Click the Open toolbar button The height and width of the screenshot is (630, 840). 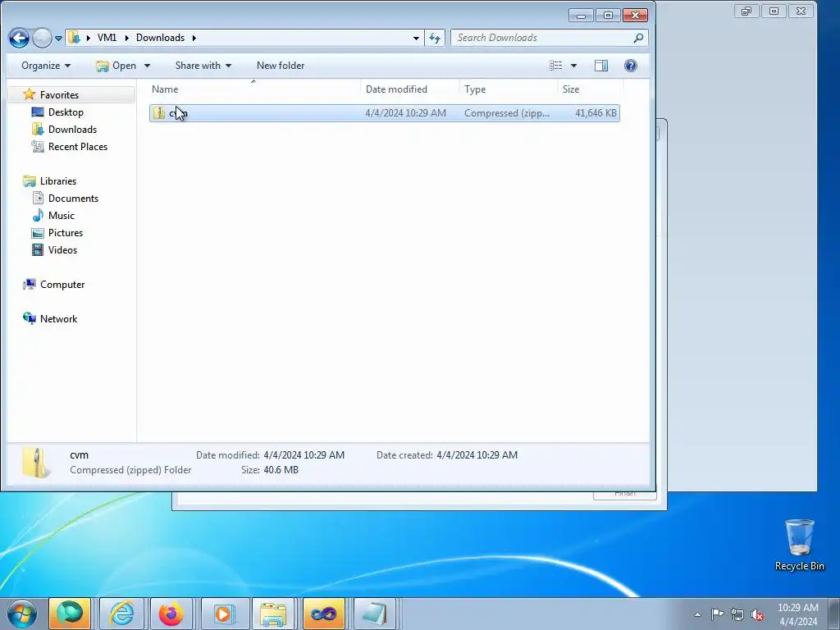tap(116, 66)
